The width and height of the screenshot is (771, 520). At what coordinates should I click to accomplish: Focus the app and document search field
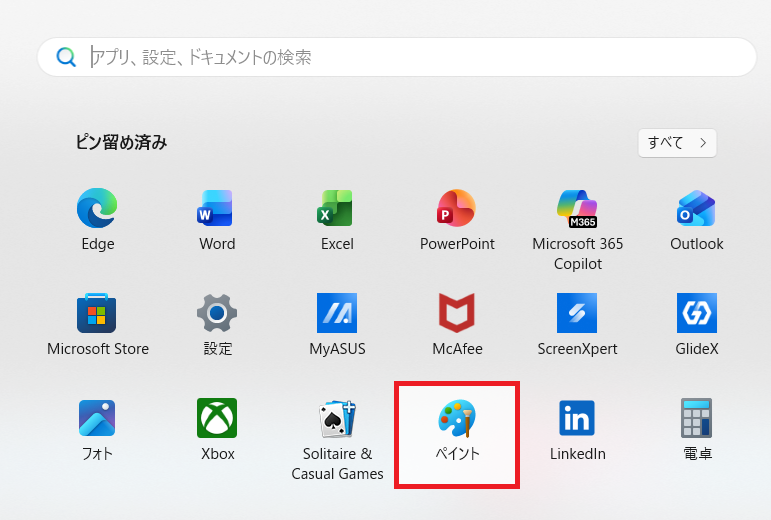coord(397,57)
